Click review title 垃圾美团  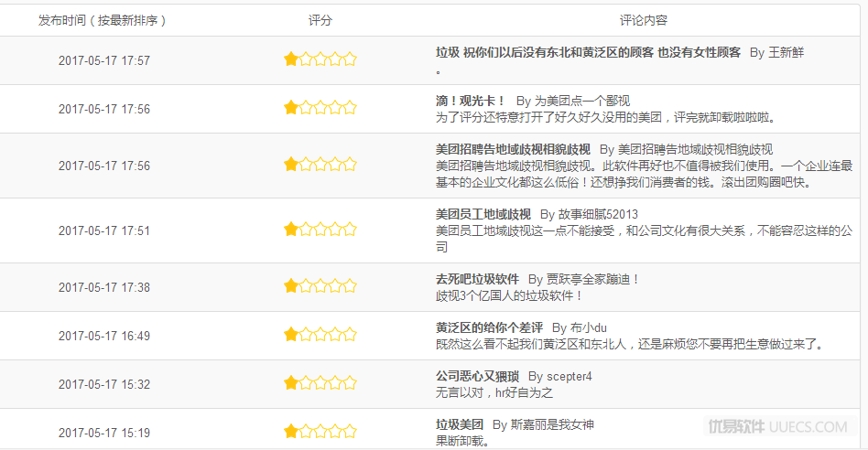[460, 424]
